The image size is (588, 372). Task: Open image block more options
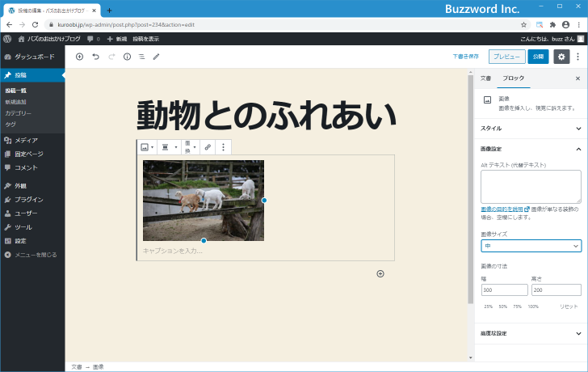pos(223,147)
